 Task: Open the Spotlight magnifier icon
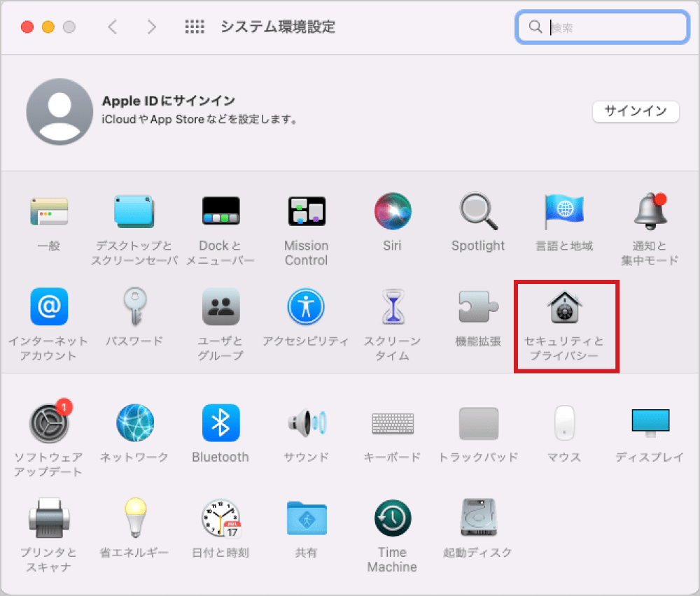click(x=478, y=211)
